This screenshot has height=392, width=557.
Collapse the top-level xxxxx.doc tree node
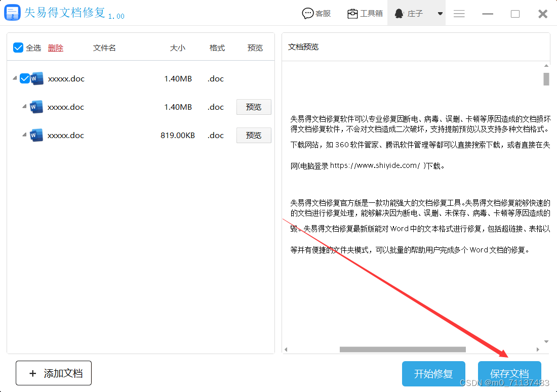click(15, 78)
